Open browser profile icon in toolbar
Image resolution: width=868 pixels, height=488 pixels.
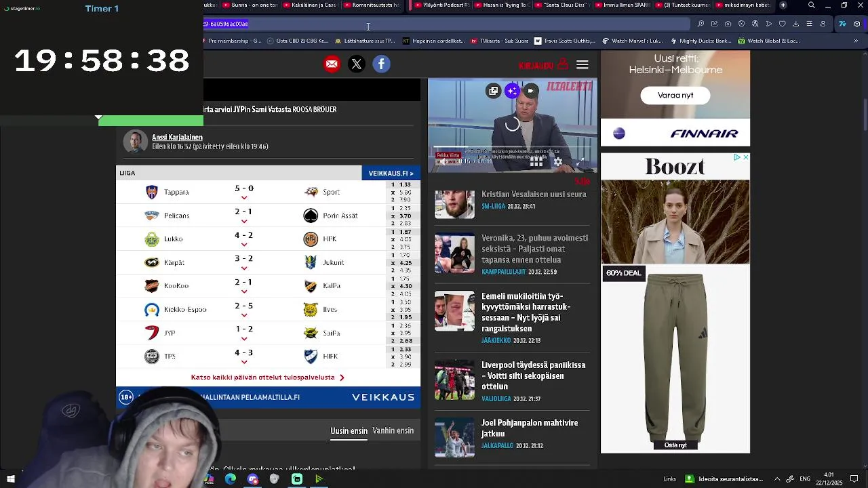823,24
